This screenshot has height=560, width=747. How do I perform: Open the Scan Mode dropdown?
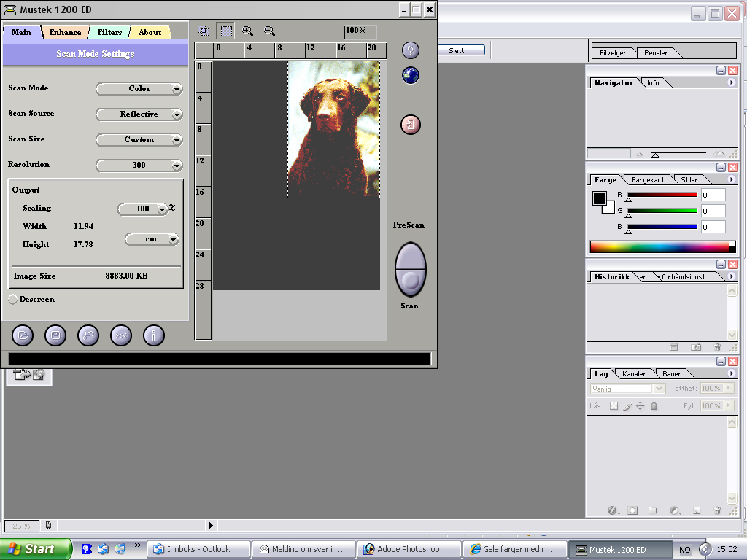click(x=139, y=88)
